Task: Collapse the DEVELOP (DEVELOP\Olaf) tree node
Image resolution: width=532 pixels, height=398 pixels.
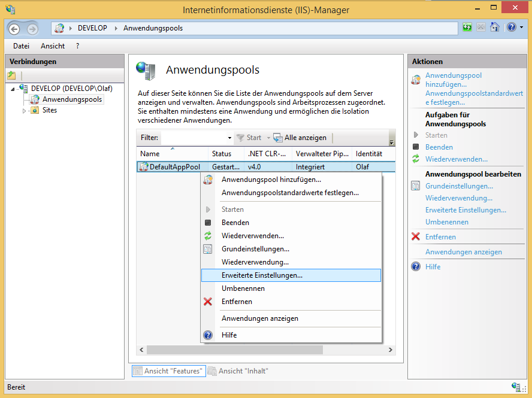Action: [x=13, y=89]
